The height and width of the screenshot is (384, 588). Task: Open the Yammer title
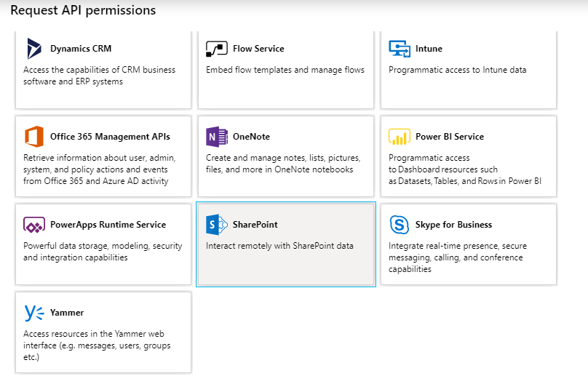click(x=67, y=313)
